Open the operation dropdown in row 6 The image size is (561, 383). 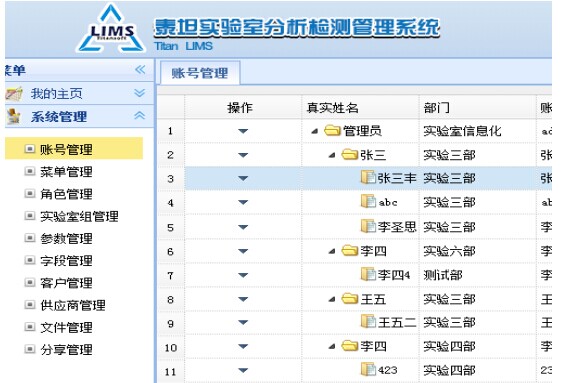click(x=243, y=251)
